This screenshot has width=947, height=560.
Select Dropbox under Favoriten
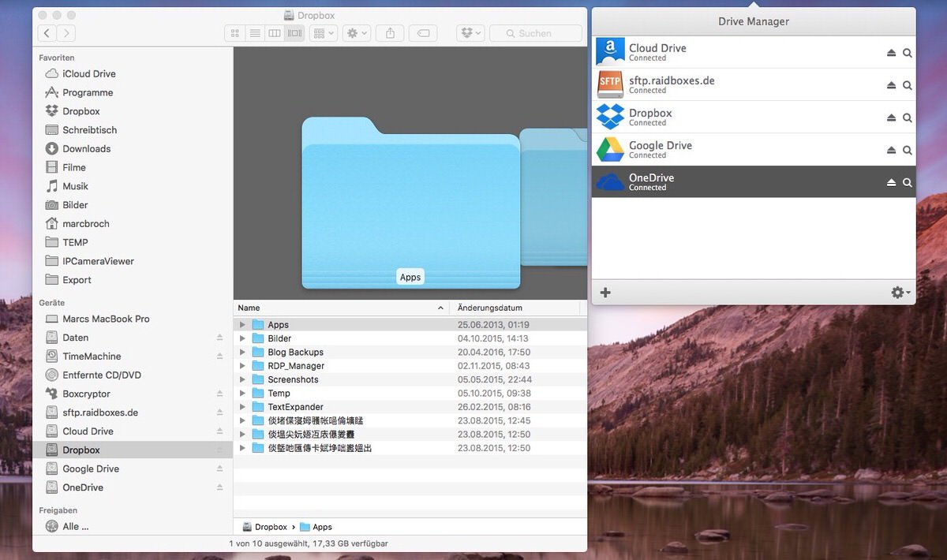tap(81, 111)
